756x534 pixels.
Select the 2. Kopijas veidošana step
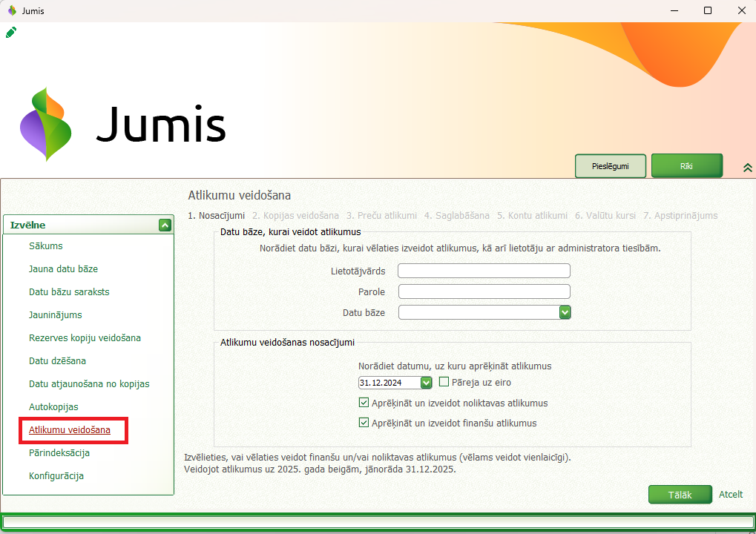coord(295,215)
